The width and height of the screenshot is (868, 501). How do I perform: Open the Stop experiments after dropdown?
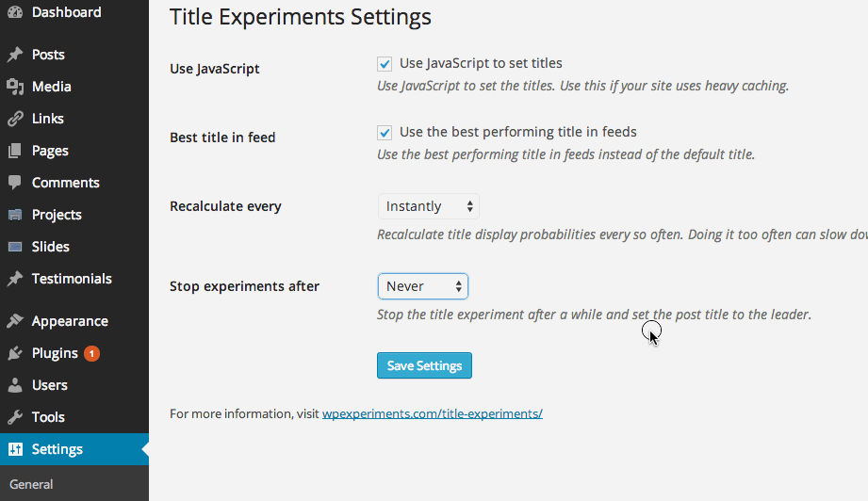423,286
